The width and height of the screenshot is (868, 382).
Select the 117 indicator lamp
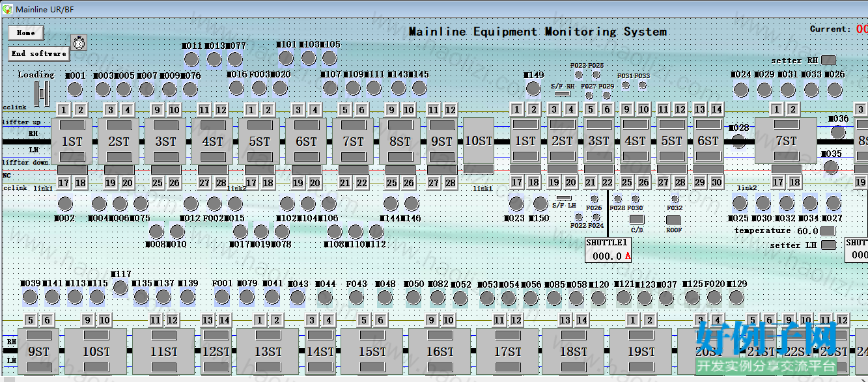click(120, 288)
